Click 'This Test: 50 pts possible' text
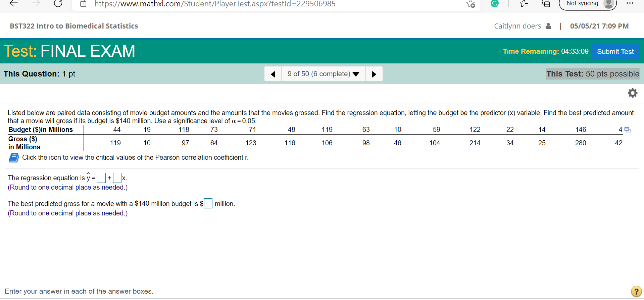644x300 pixels. coord(593,74)
